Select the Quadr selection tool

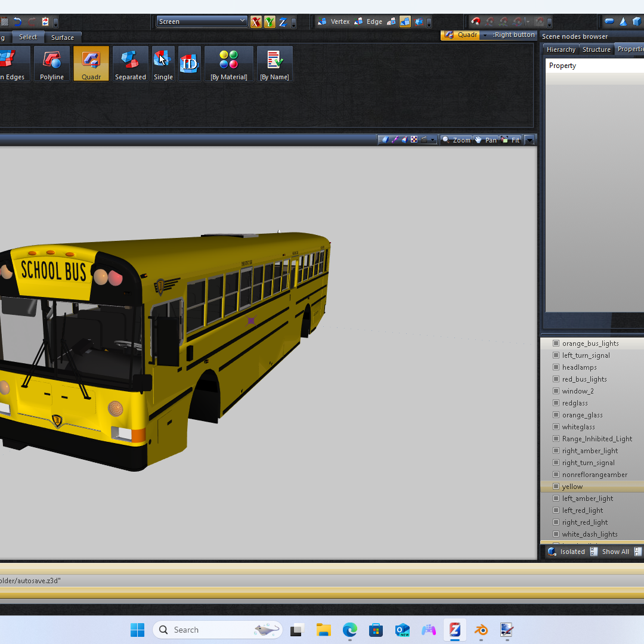point(91,64)
